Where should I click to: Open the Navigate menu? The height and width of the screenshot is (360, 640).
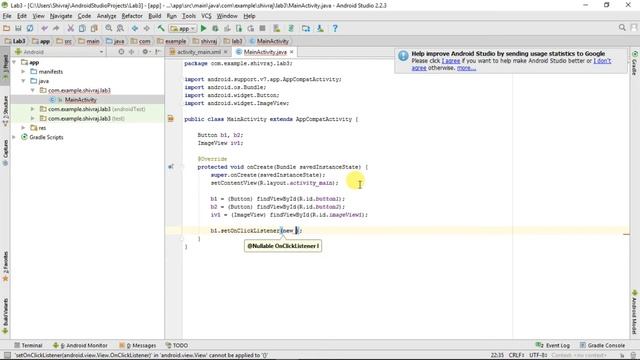pos(61,16)
